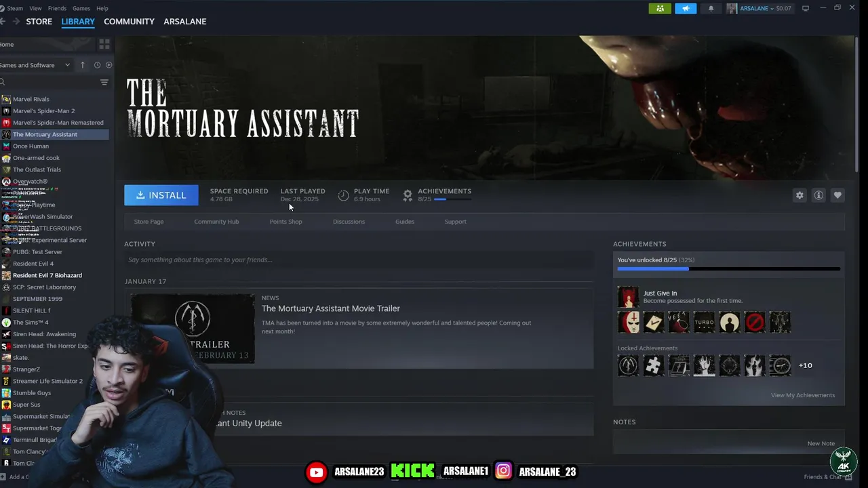Toggle the recent activity clock filter
The image size is (868, 488).
(97, 65)
